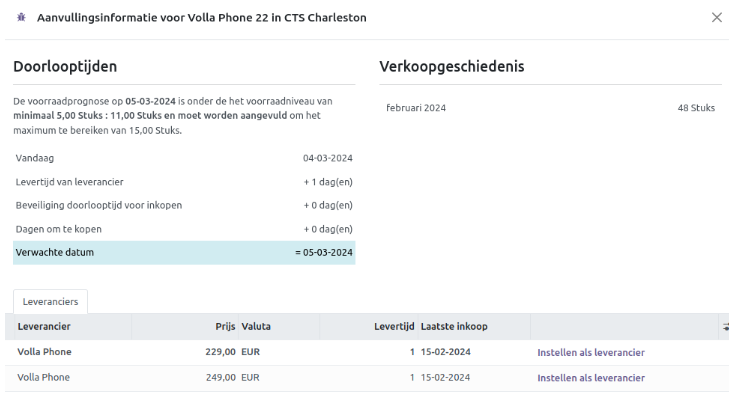The width and height of the screenshot is (741, 406).
Task: Open the EUR currency link for 229,00
Action: [x=250, y=352]
